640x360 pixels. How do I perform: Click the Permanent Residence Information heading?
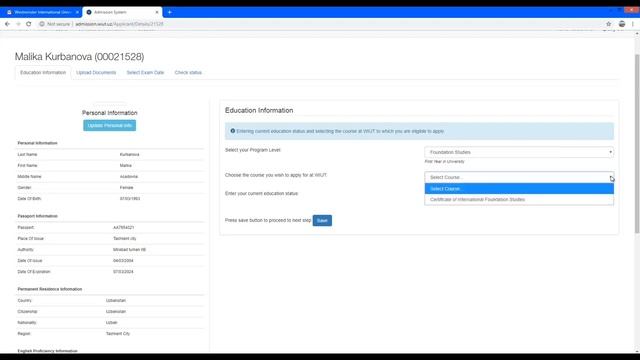[x=49, y=289]
